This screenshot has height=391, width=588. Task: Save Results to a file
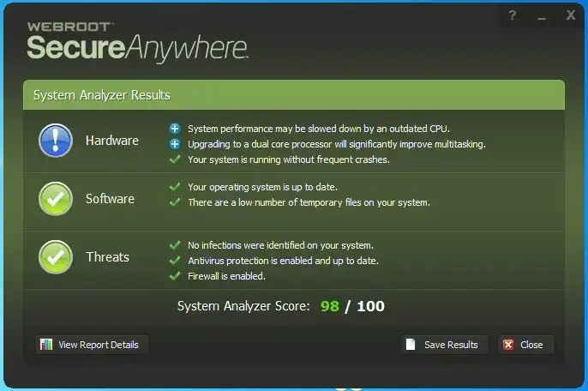point(444,345)
